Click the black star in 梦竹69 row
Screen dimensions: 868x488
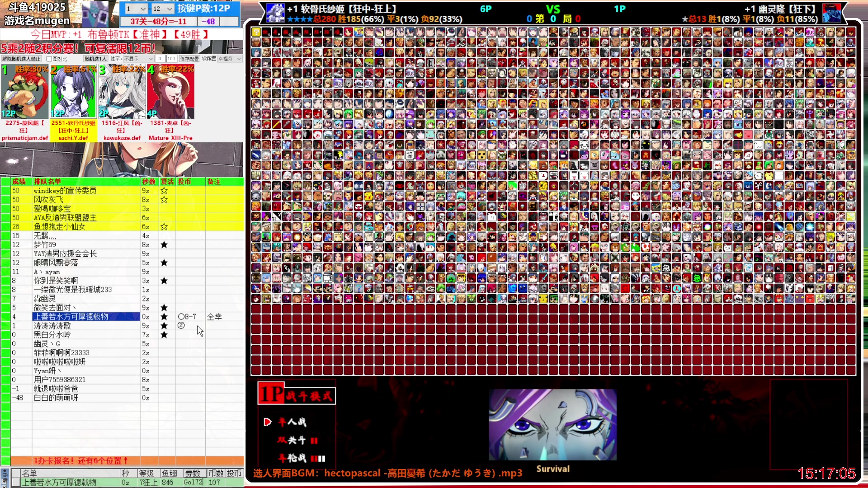click(x=164, y=245)
